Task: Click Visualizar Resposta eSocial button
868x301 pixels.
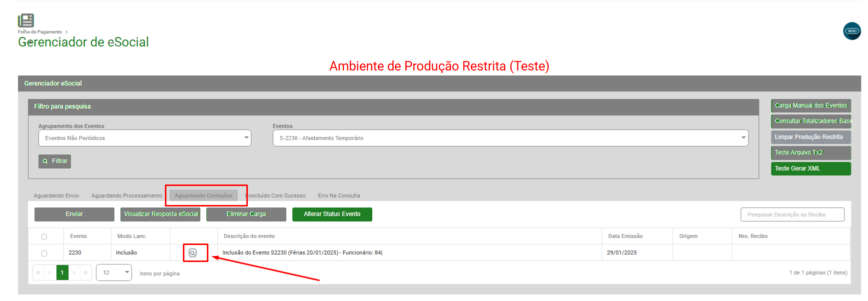Action: 160,214
